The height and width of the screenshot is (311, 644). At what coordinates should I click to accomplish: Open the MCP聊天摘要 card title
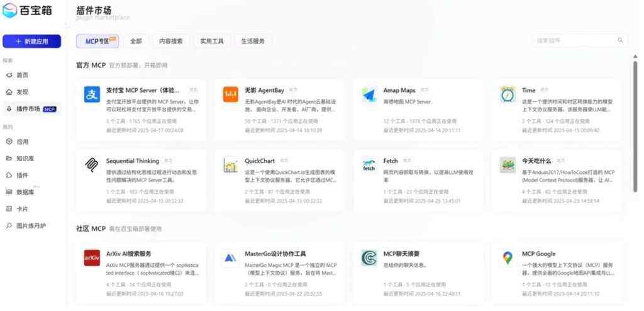[401, 254]
